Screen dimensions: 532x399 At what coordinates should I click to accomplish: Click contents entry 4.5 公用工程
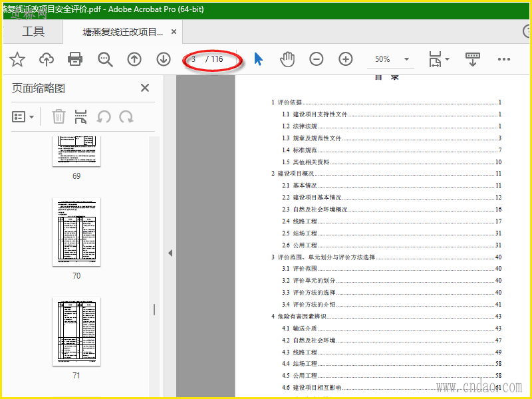coord(392,375)
